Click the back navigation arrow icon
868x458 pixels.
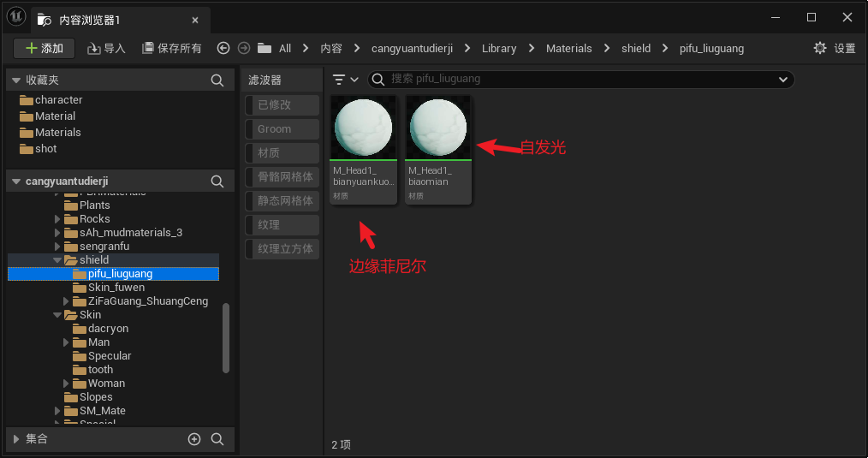tap(223, 49)
